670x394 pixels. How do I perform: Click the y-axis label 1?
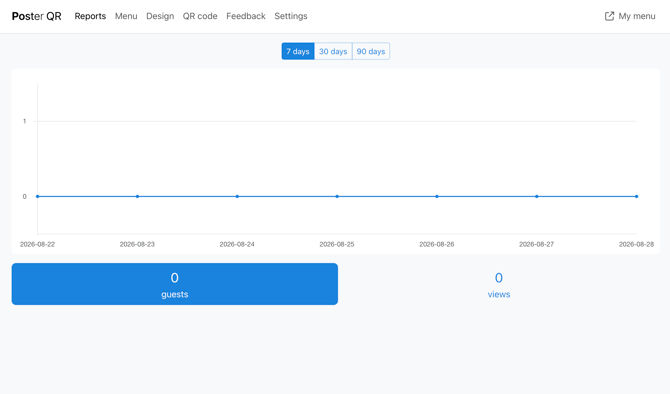(24, 121)
